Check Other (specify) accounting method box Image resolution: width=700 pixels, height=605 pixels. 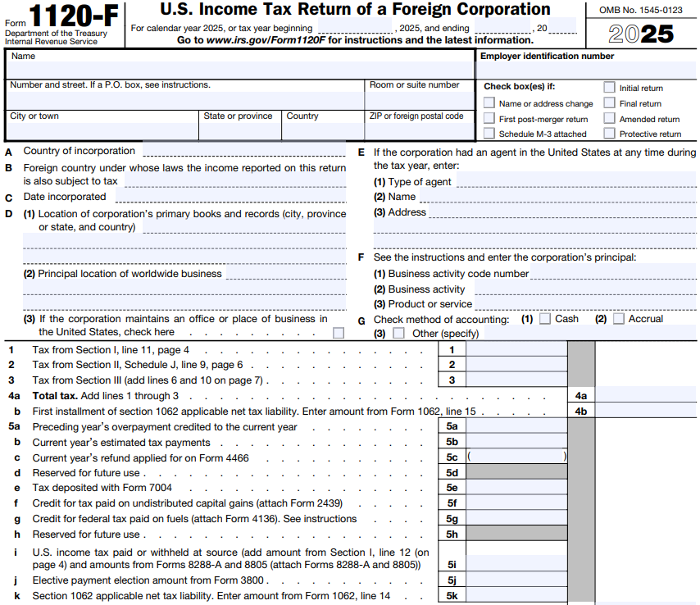point(398,333)
